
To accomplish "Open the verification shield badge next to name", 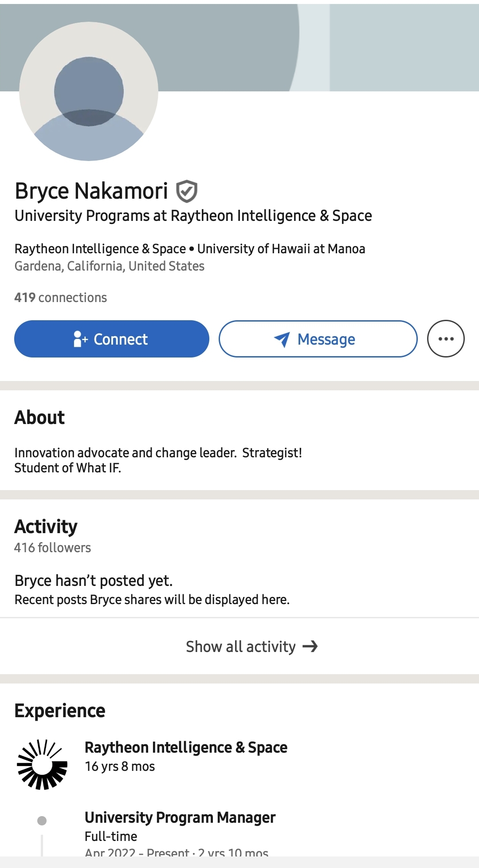I will coord(187,191).
